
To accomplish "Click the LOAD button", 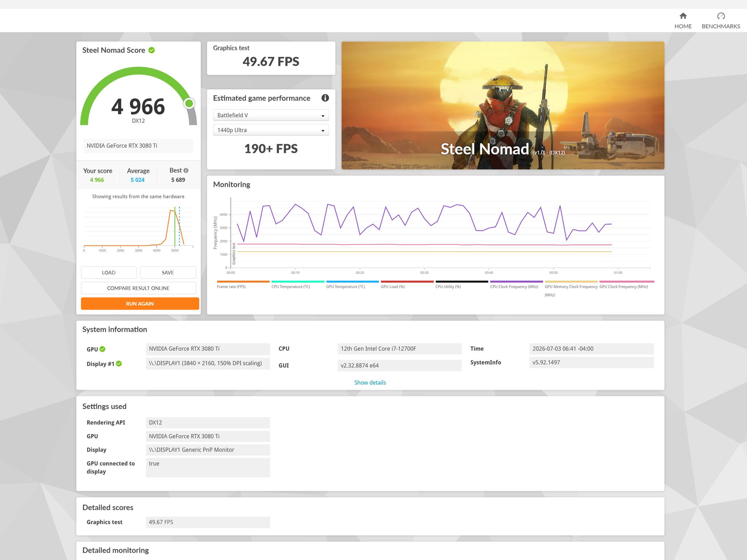I will (x=109, y=273).
